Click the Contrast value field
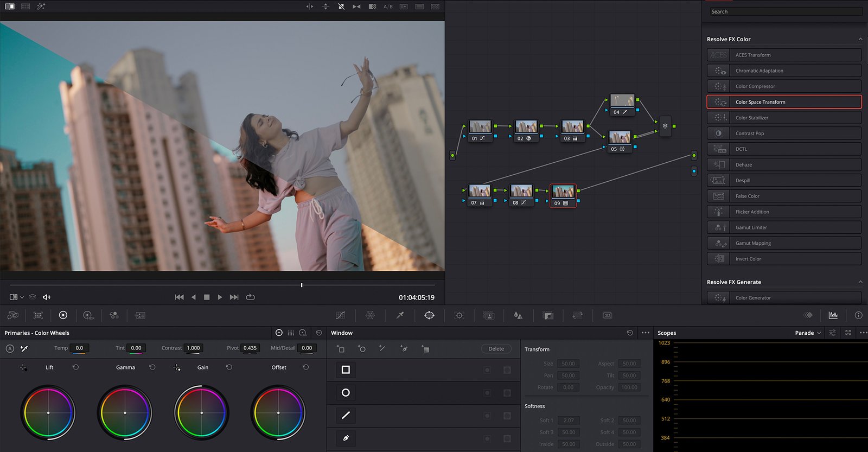 [x=193, y=348]
